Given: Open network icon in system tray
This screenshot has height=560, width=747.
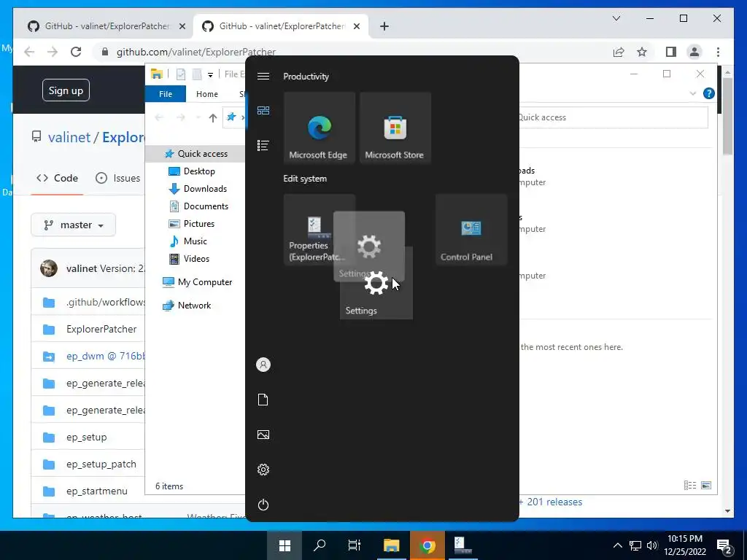Looking at the screenshot, I should click(x=635, y=545).
